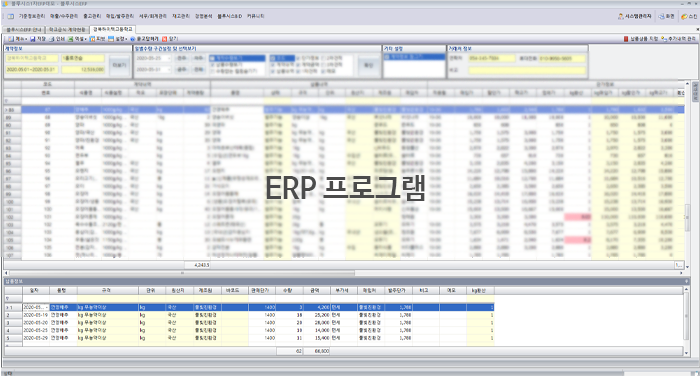This screenshot has width=700, height=376.
Task: Open the 스킨 palette icon at top right
Action: 684,16
